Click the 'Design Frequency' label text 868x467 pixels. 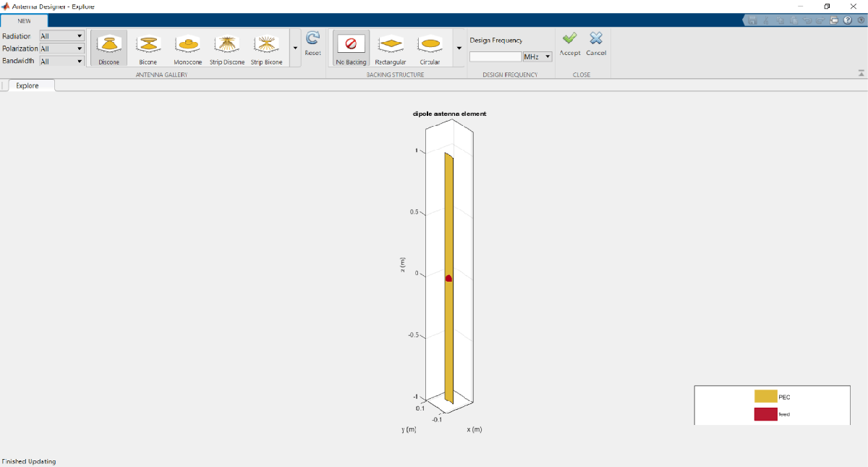tap(495, 41)
